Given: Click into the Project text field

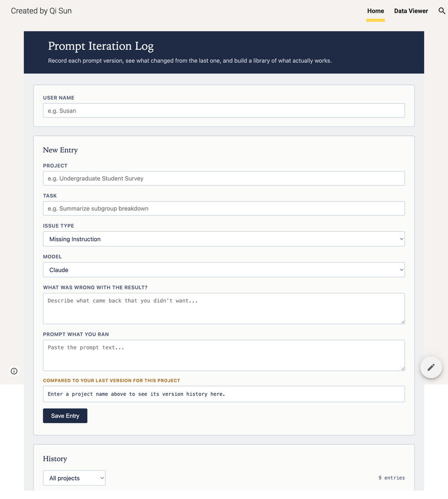Looking at the screenshot, I should point(224,178).
